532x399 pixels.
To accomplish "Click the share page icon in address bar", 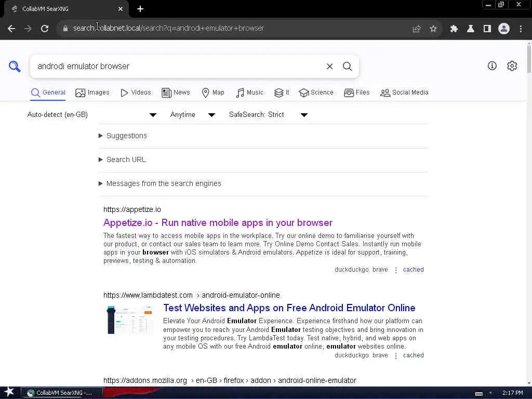I will pyautogui.click(x=417, y=29).
